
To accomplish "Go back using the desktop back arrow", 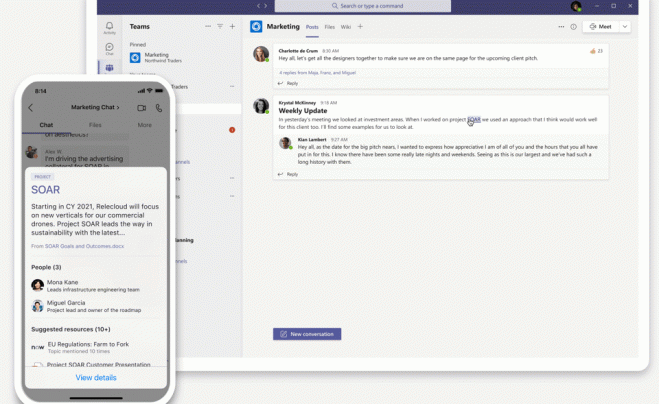I will pyautogui.click(x=258, y=6).
